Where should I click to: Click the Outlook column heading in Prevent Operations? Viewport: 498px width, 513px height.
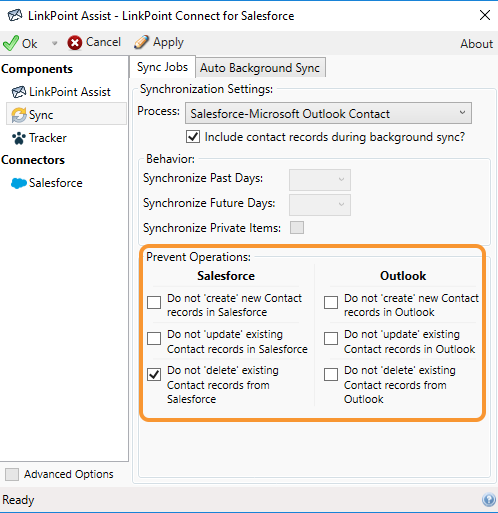tap(403, 276)
